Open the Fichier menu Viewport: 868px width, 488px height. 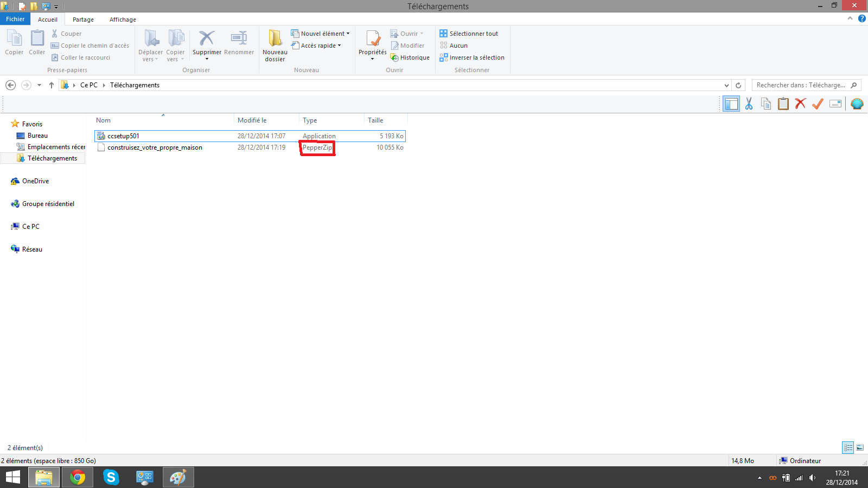click(x=15, y=19)
